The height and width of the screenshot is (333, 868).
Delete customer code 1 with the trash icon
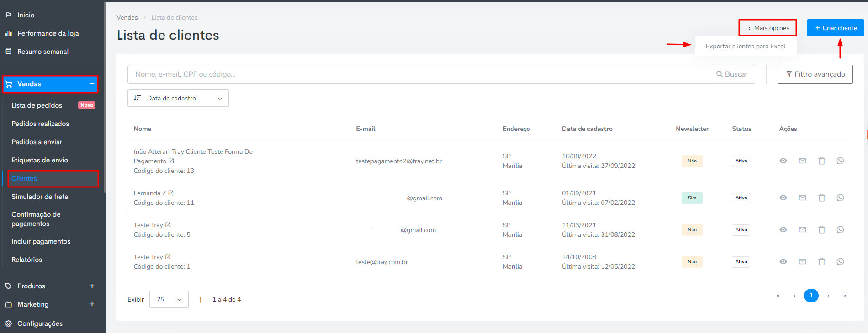(821, 261)
